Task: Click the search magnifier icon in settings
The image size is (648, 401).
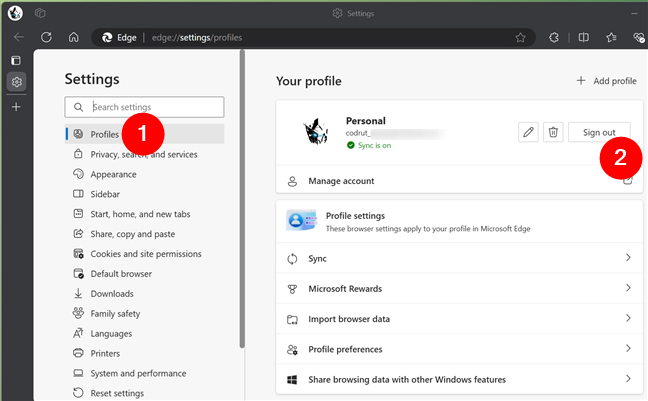Action: (78, 107)
